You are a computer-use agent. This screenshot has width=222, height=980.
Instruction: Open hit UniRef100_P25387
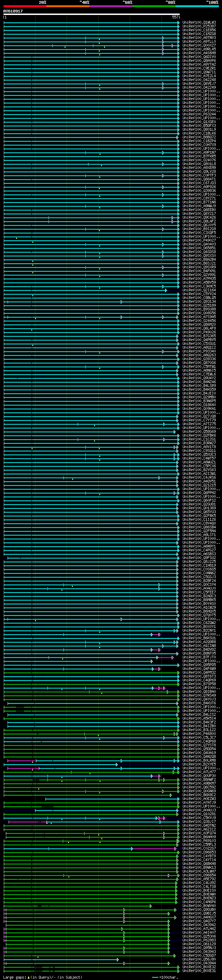[199, 26]
